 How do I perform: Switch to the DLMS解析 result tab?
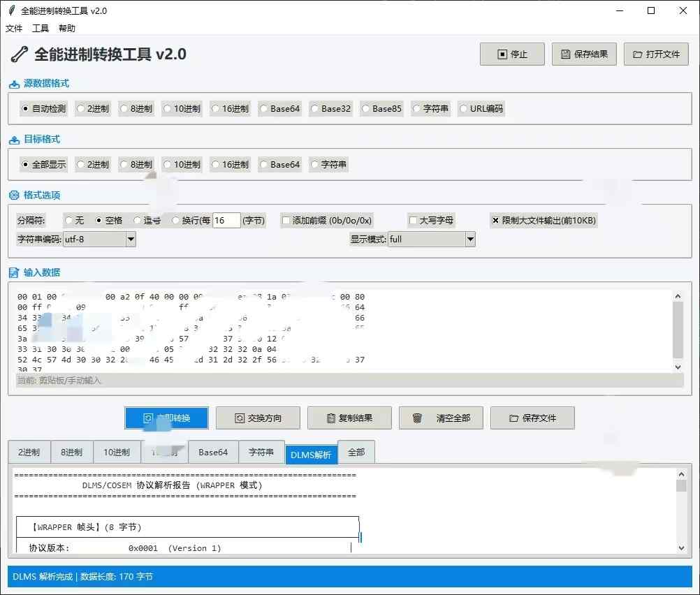pos(311,455)
